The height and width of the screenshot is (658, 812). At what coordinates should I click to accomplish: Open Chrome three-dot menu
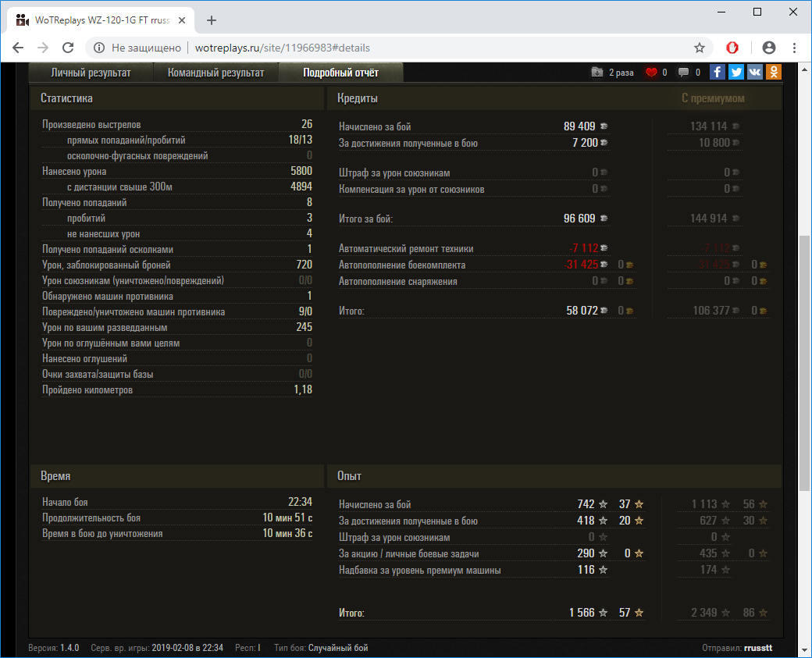794,48
